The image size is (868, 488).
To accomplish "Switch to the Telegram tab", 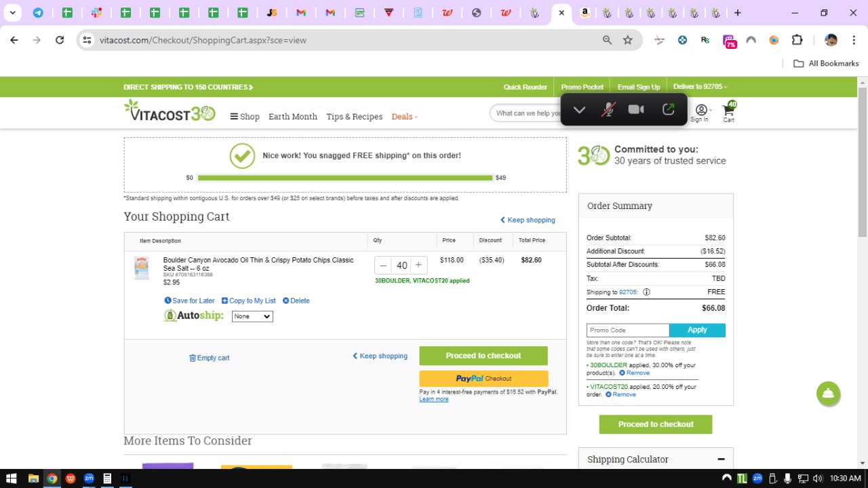I will pyautogui.click(x=38, y=12).
